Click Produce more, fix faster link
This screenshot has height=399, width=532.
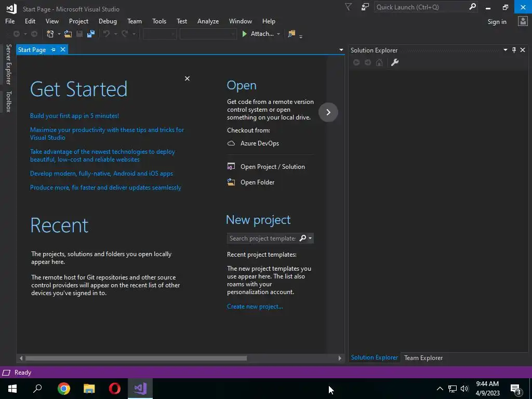click(105, 187)
